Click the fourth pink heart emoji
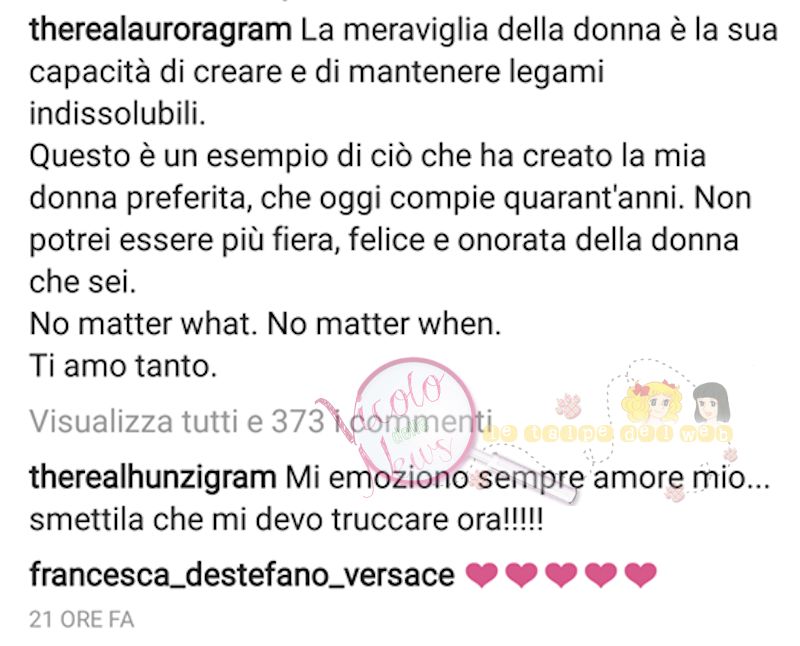Screen dimensions: 800x646 tap(602, 574)
